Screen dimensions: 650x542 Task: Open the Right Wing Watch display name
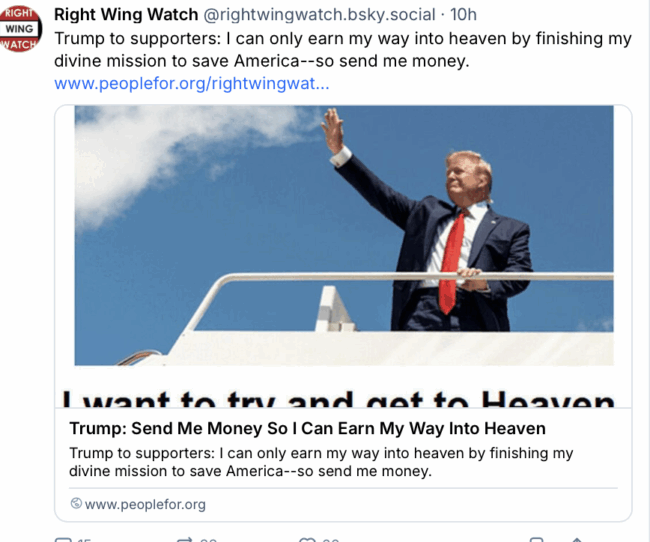pyautogui.click(x=126, y=15)
